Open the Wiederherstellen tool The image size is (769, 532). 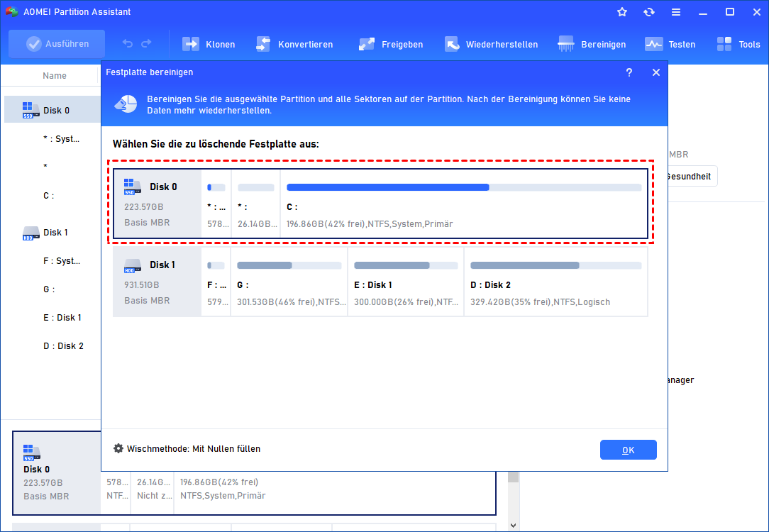pyautogui.click(x=452, y=44)
